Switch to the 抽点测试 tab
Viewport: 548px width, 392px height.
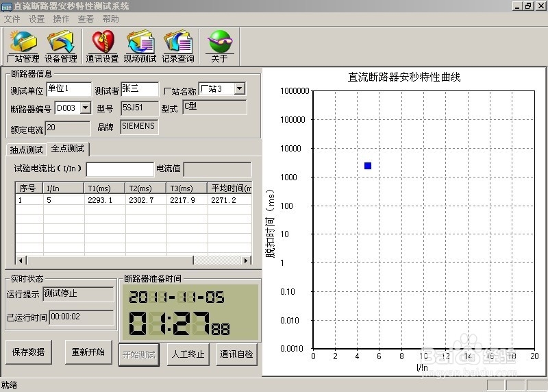(27, 149)
